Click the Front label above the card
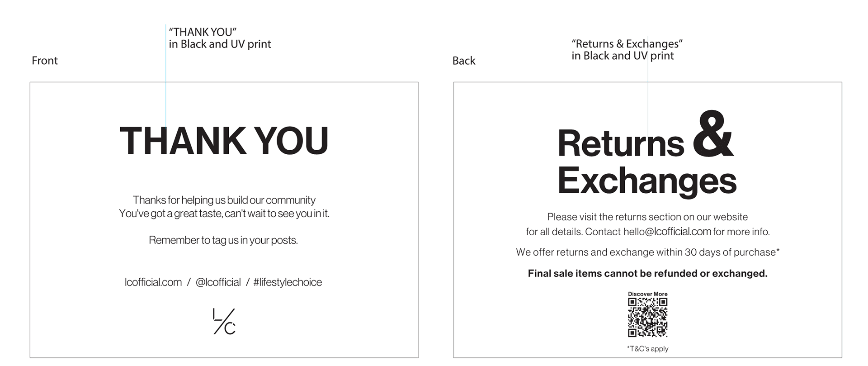The image size is (868, 366). click(x=45, y=61)
